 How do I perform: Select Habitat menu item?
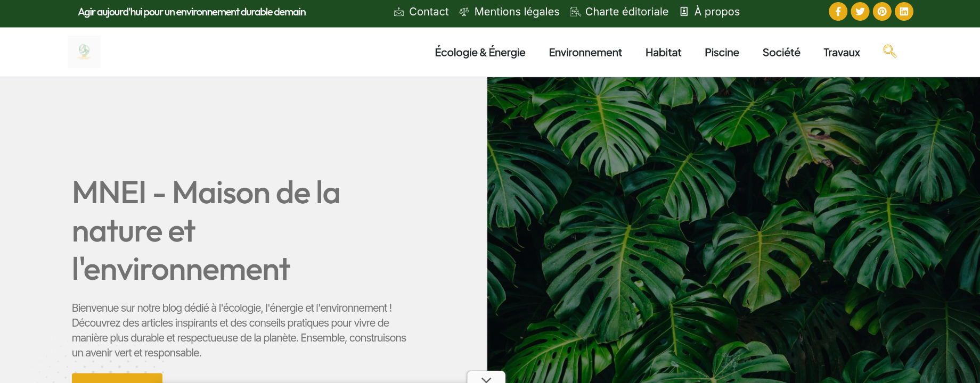(x=663, y=52)
